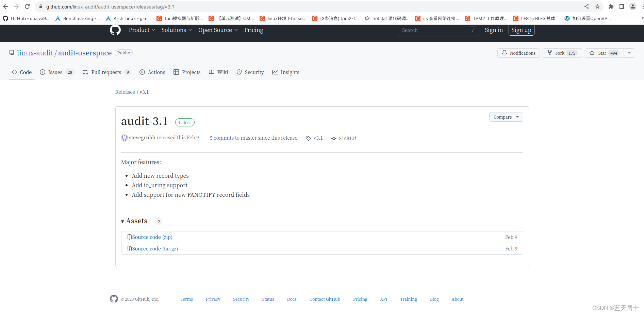Screen dimensions: 644x314
Task: Click the share page icon in address bar
Action: click(587, 6)
